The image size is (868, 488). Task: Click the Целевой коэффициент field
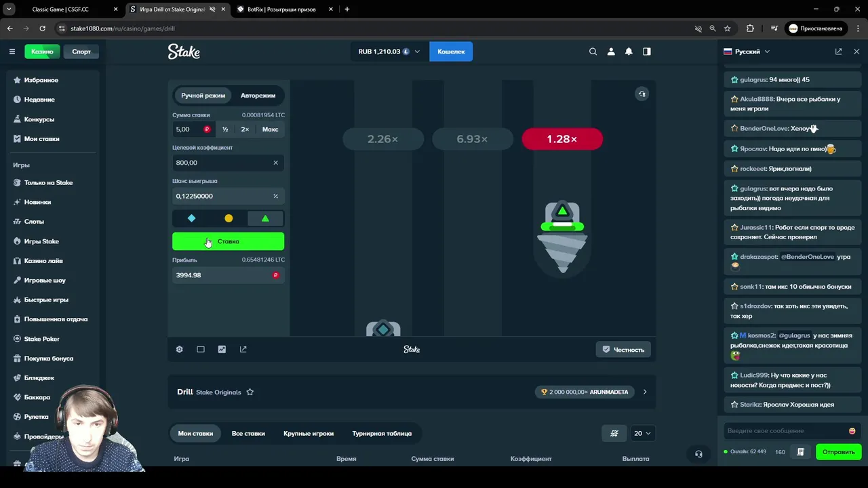[228, 163]
